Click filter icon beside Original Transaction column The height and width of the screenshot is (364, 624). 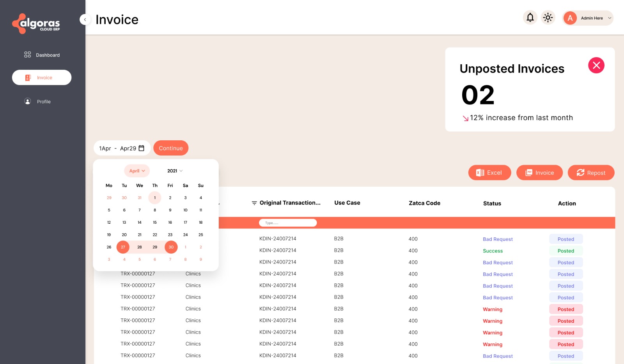[x=254, y=203]
